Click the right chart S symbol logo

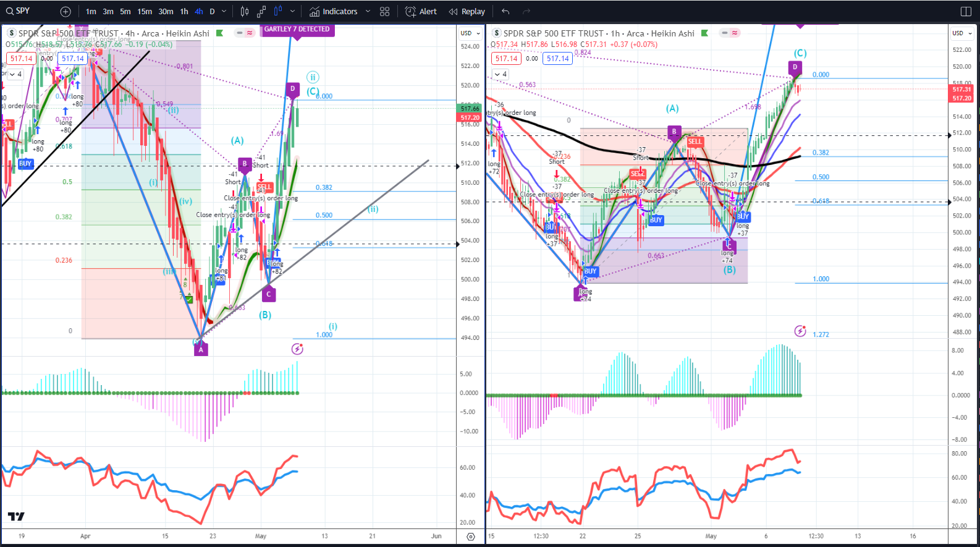tap(497, 33)
